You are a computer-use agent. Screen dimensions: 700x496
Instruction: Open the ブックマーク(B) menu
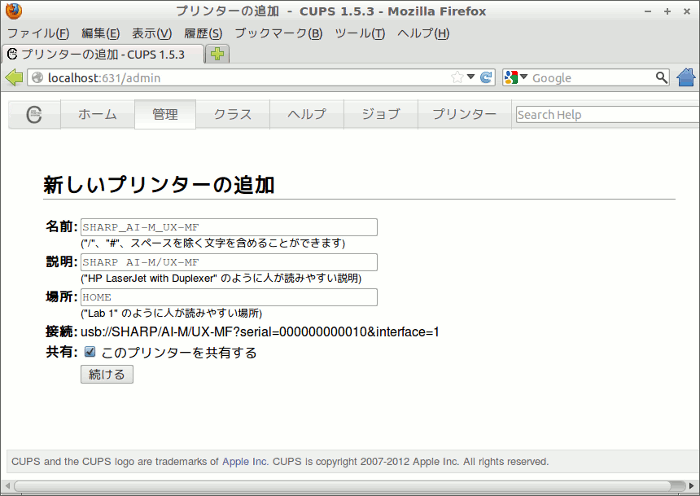pos(278,33)
